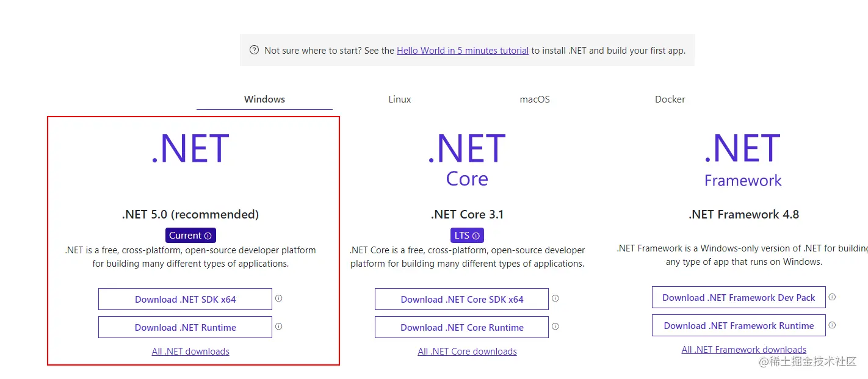Click info icon beside Download .NET Runtime
868x379 pixels.
(278, 327)
